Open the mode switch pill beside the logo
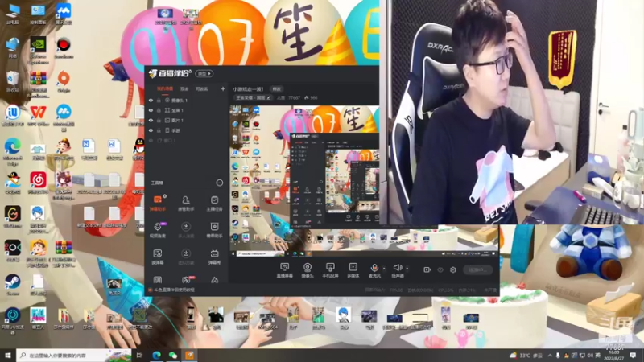Screen dimensions: 644x362 click(204, 74)
